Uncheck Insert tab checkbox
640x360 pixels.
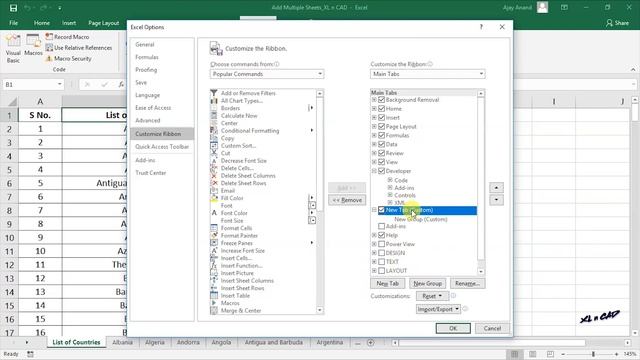[382, 118]
